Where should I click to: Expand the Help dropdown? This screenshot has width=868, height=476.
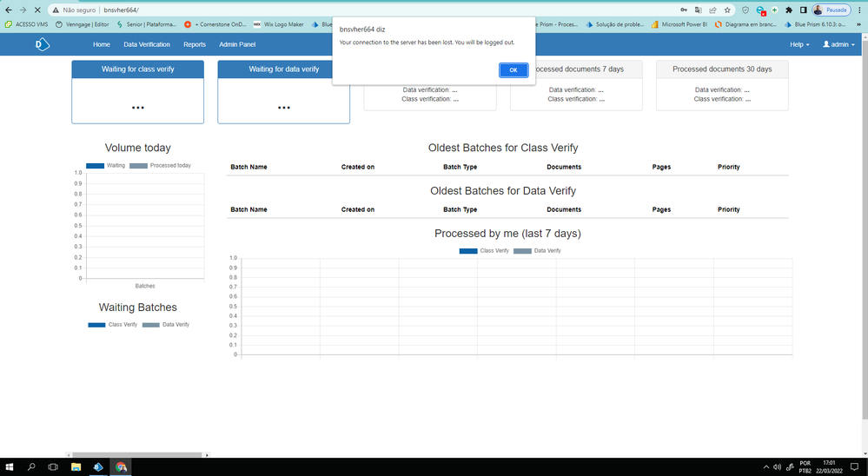pyautogui.click(x=799, y=44)
